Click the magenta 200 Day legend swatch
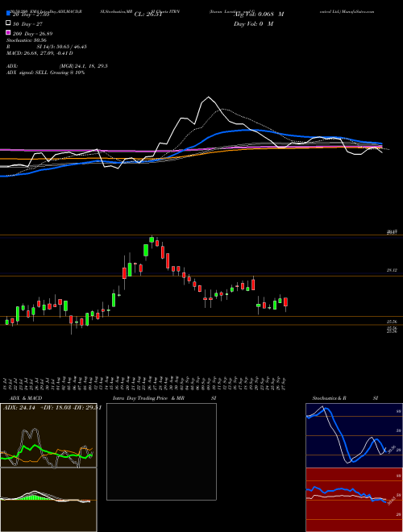Screen dimensions: 403x532 click(x=8, y=33)
